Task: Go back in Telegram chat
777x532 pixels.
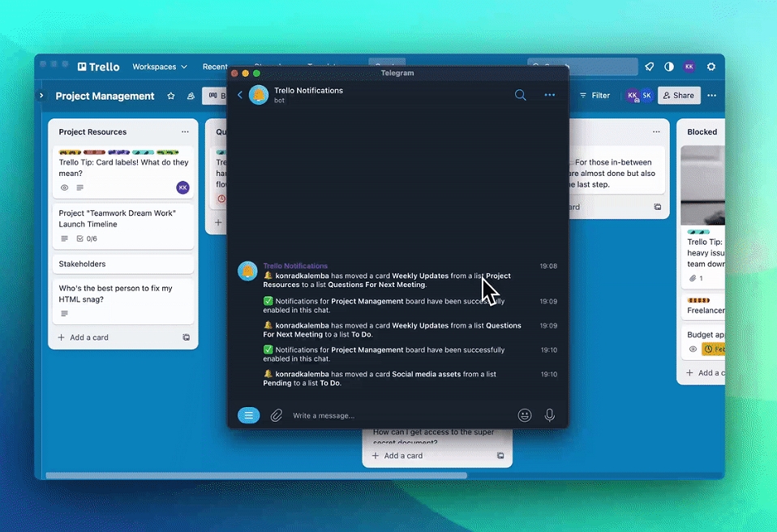Action: 240,95
